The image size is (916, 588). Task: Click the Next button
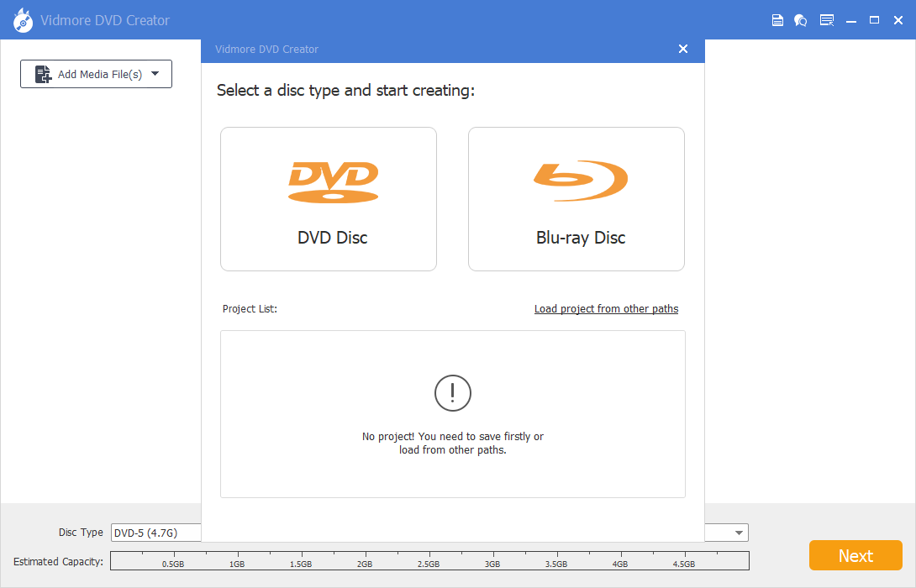click(855, 555)
